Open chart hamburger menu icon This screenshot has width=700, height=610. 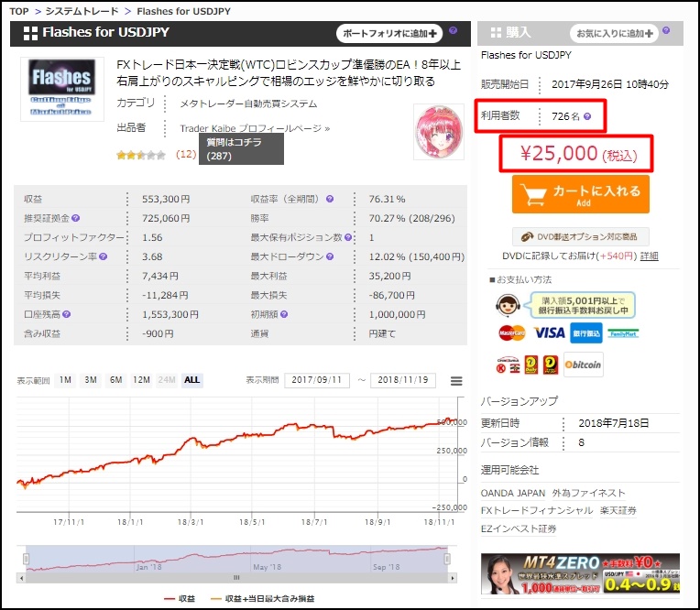[456, 381]
